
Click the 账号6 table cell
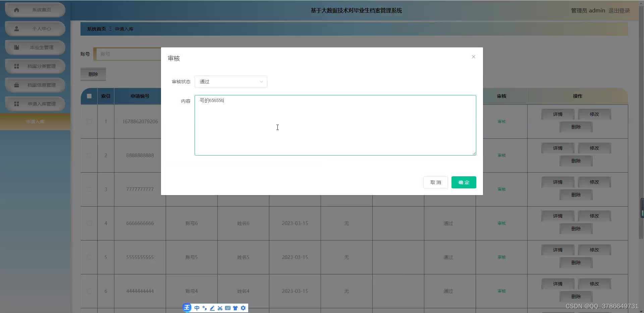coord(192,223)
